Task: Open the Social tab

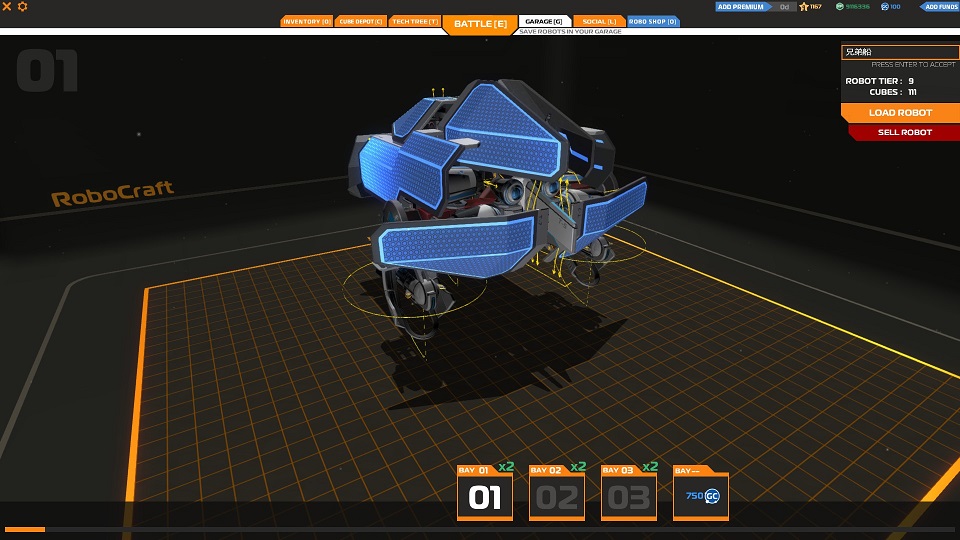Action: [599, 21]
